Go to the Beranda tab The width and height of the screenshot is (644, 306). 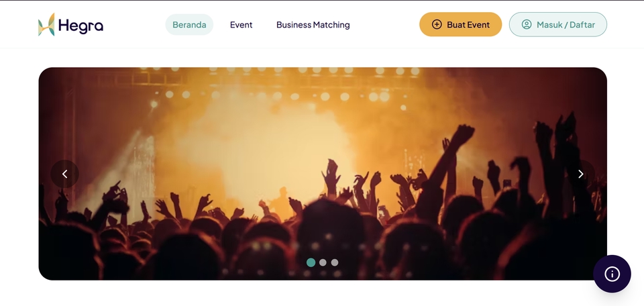pyautogui.click(x=189, y=25)
